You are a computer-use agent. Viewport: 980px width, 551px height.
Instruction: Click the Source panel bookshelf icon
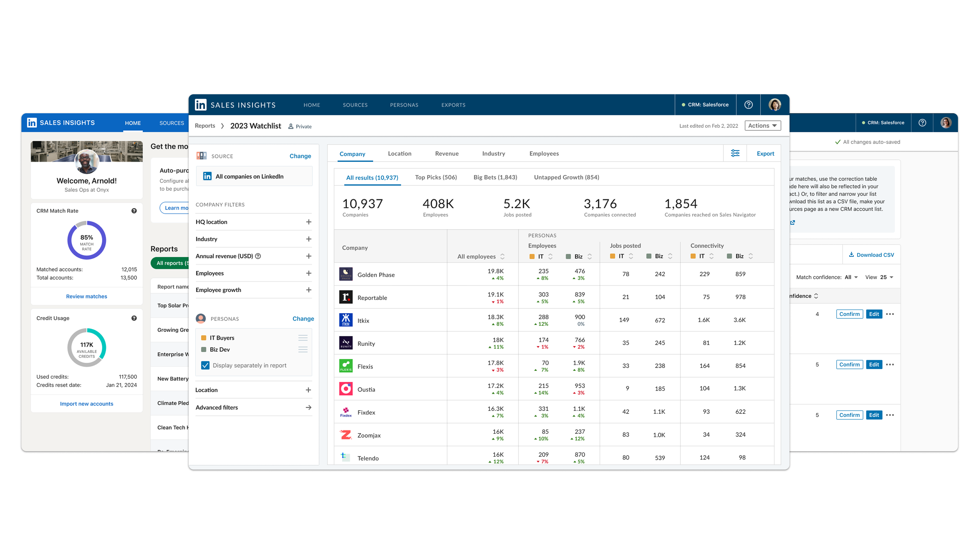click(201, 156)
